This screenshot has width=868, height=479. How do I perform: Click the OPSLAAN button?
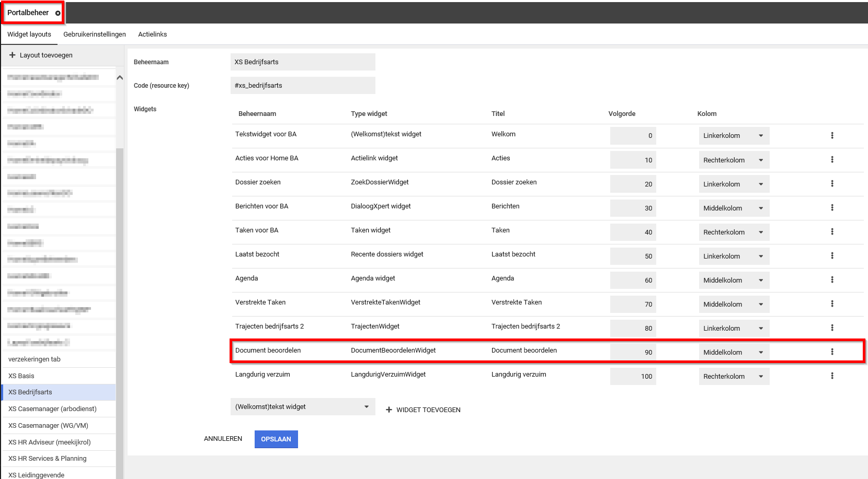pos(276,439)
